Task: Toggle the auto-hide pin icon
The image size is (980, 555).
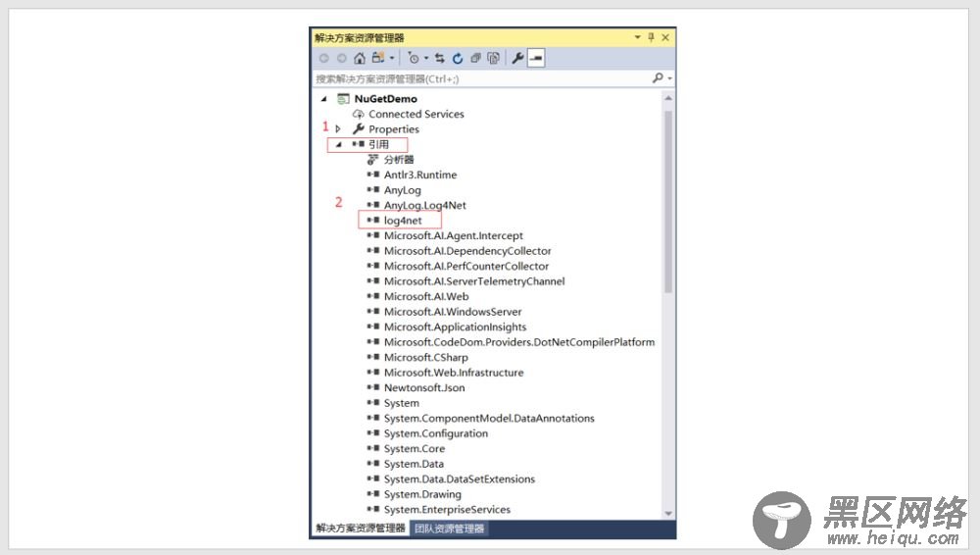Action: [652, 37]
